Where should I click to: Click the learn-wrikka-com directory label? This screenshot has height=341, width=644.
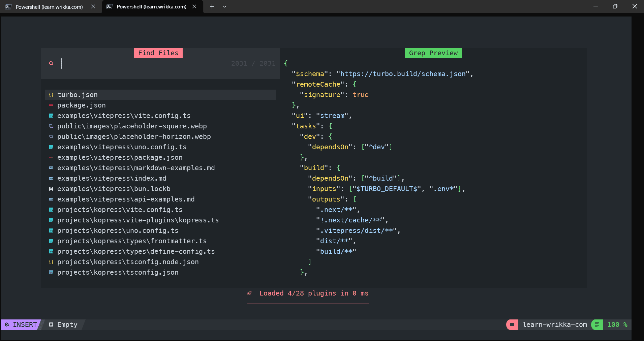[555, 324]
